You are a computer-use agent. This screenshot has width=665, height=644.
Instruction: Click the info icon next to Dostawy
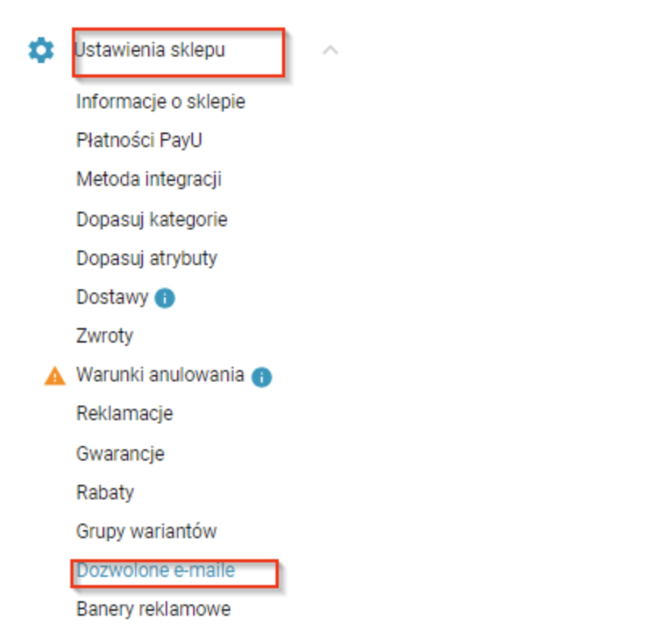click(x=165, y=298)
